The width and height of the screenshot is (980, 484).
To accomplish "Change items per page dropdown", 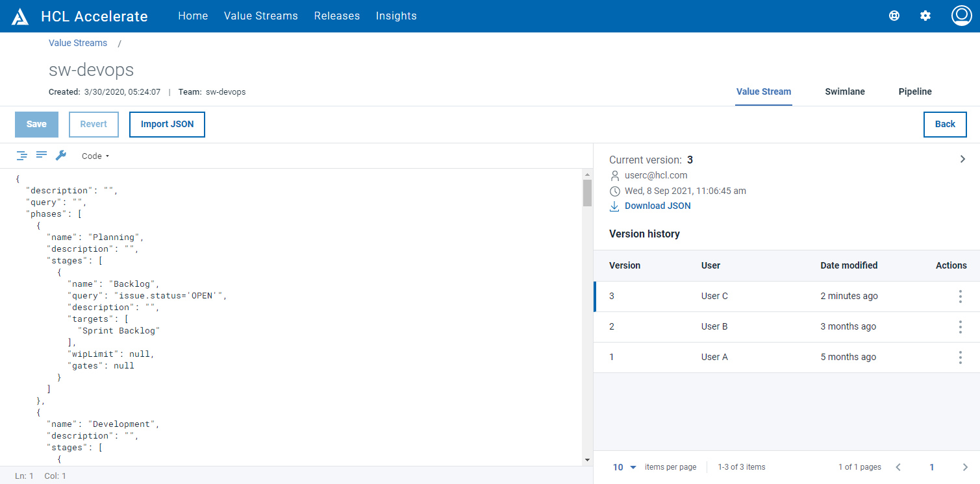I will click(x=625, y=467).
